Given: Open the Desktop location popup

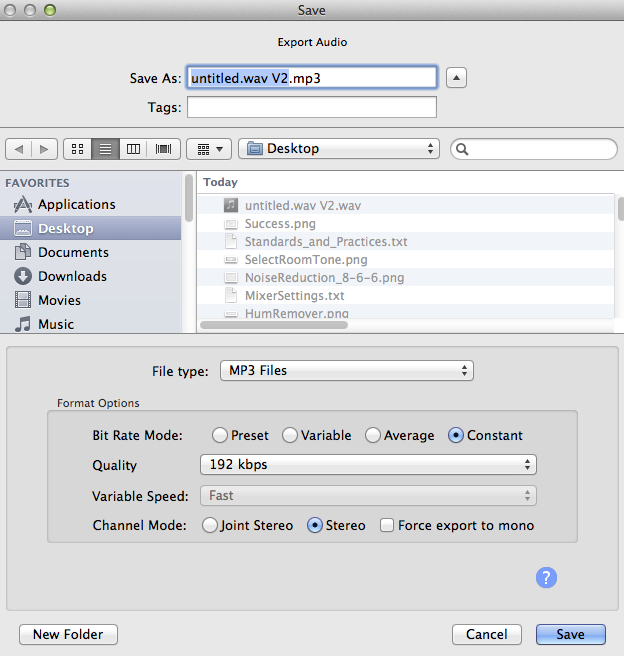Looking at the screenshot, I should pyautogui.click(x=339, y=149).
